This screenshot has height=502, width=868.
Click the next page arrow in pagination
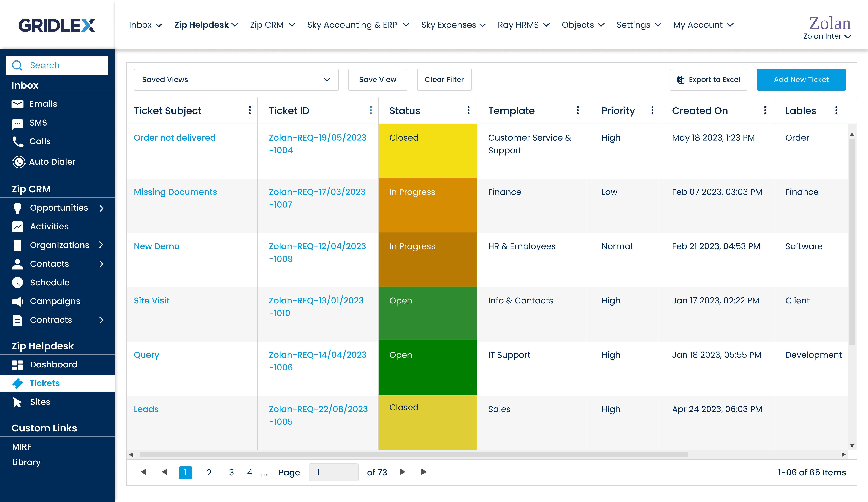pyautogui.click(x=402, y=472)
